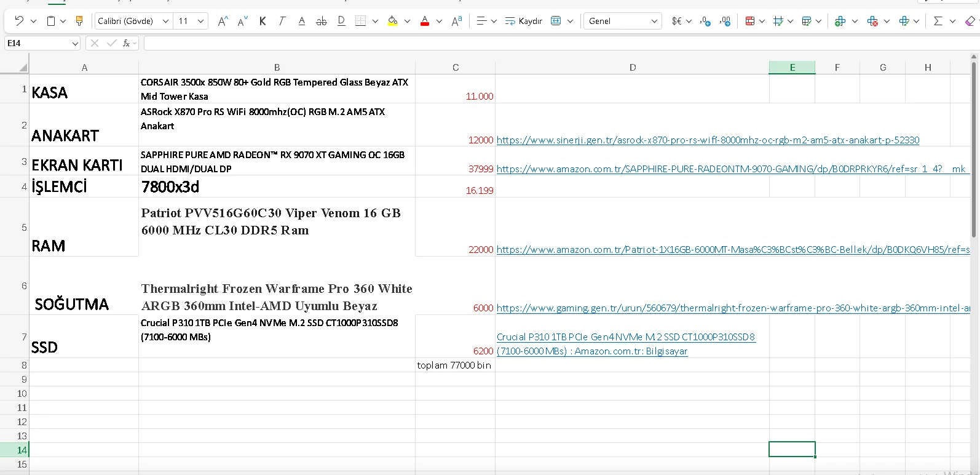980x475 pixels.
Task: Click the Select All corner triangle
Action: point(23,68)
